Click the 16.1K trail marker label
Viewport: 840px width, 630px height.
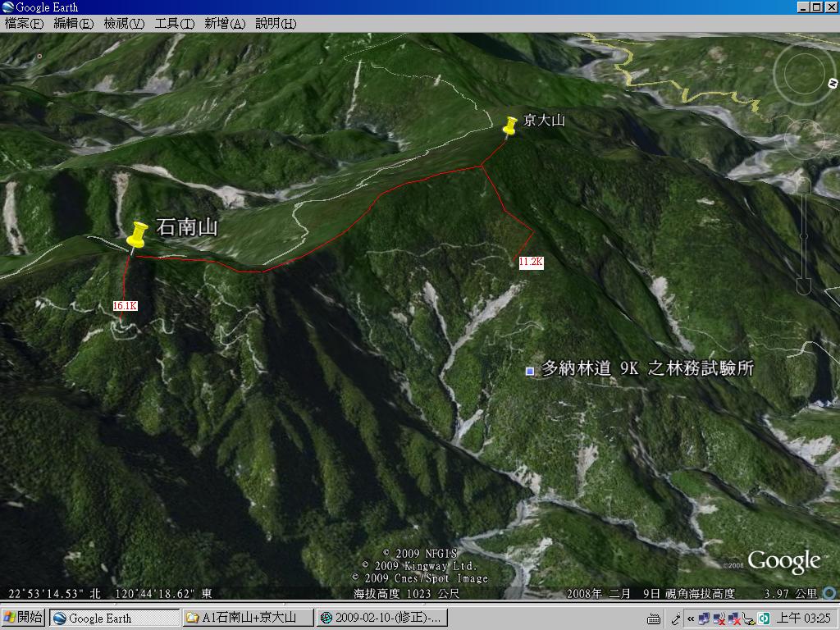coord(125,306)
